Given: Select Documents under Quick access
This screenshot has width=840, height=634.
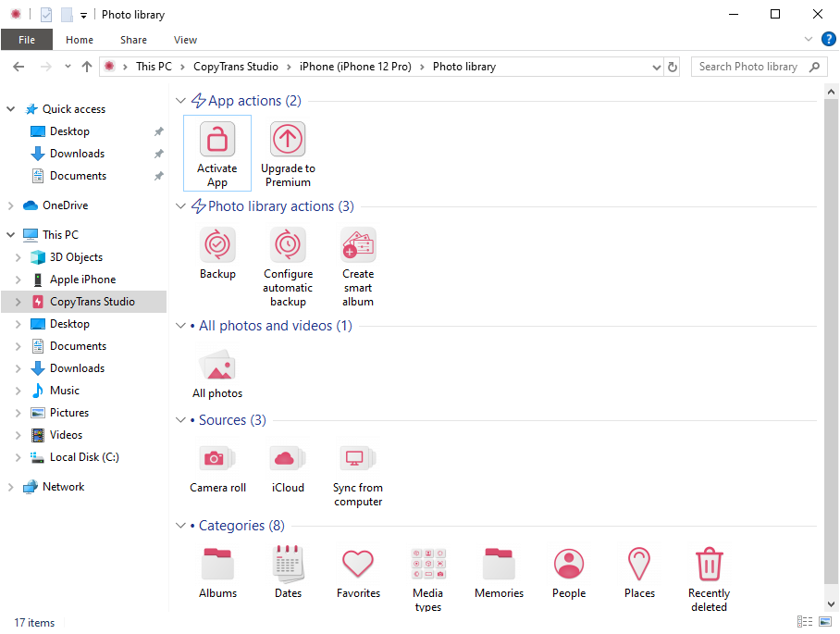Looking at the screenshot, I should click(78, 176).
